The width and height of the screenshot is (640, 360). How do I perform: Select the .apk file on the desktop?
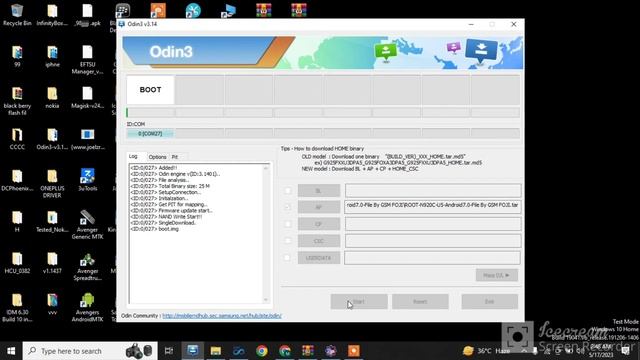[x=87, y=15]
